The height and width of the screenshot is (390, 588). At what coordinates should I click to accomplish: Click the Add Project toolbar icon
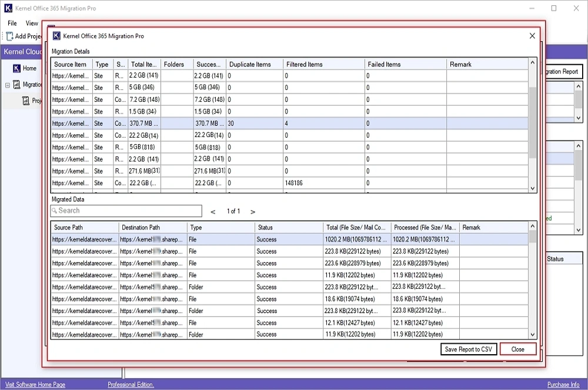coord(9,36)
